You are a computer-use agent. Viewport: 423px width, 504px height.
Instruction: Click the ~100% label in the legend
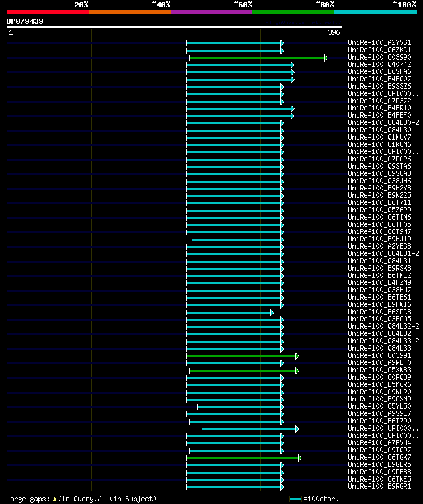[404, 5]
